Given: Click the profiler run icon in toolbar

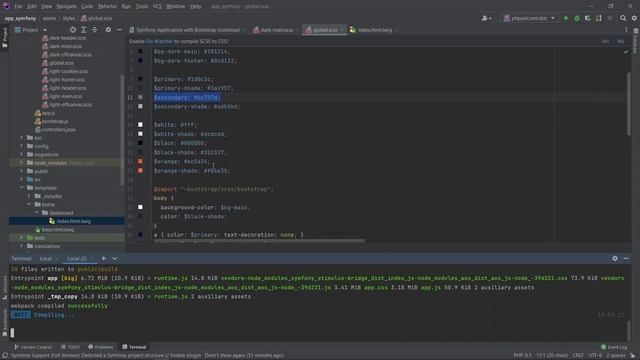Looking at the screenshot, I should coord(599,18).
